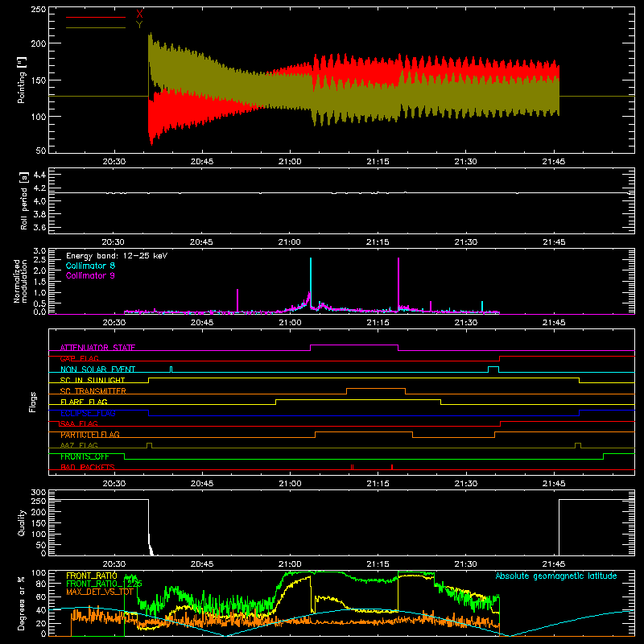
Task: Click the 80 tick on the Degrees axis
Action: click(41, 584)
